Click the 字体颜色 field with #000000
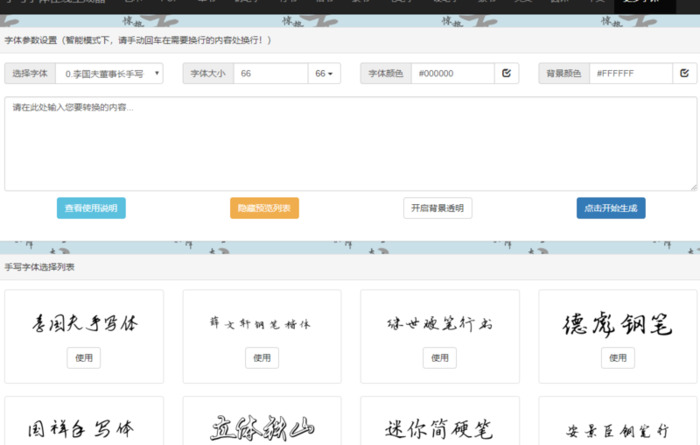 (x=453, y=74)
